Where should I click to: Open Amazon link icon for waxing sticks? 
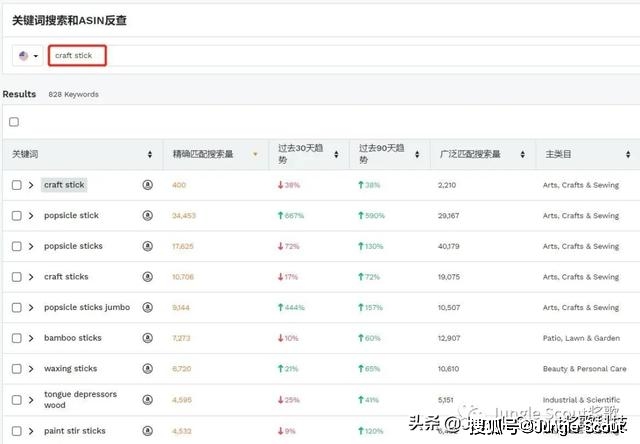147,369
